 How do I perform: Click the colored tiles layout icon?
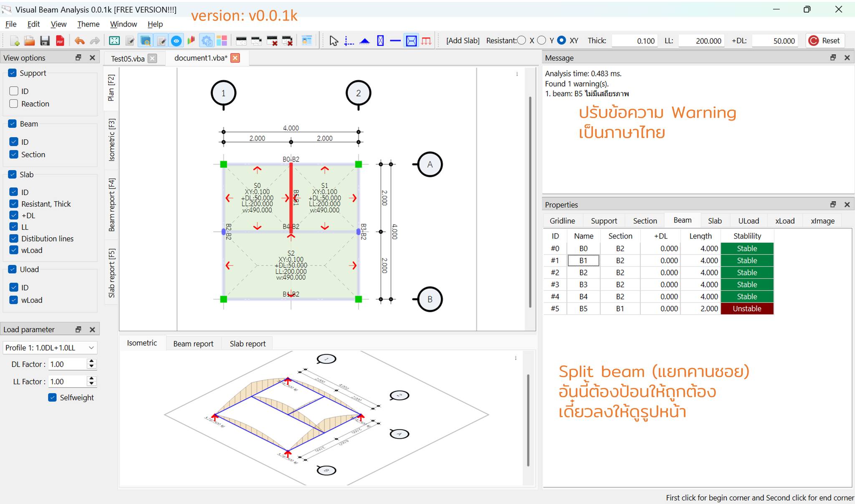pyautogui.click(x=222, y=41)
